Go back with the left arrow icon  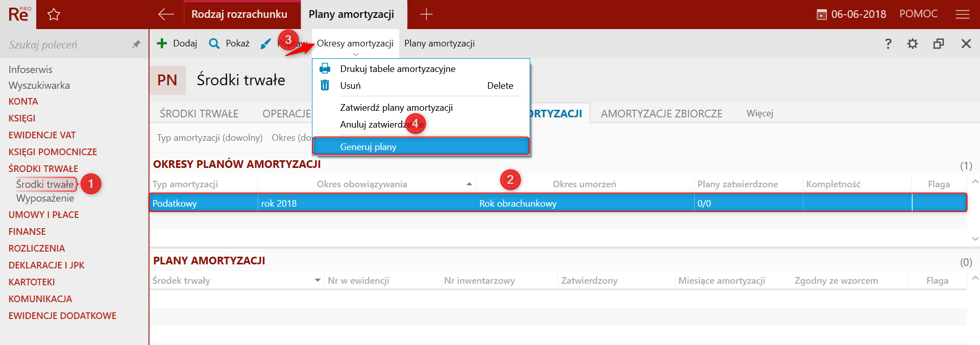[166, 14]
